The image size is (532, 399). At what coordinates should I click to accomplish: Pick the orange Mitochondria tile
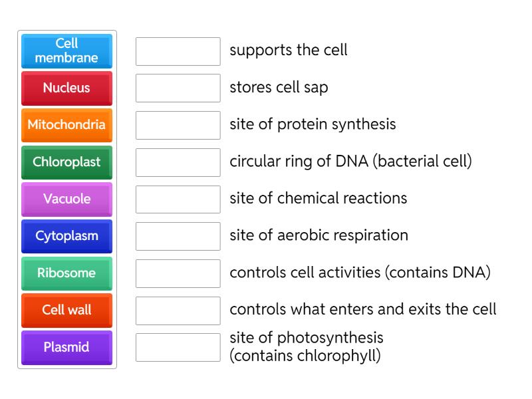tap(66, 125)
